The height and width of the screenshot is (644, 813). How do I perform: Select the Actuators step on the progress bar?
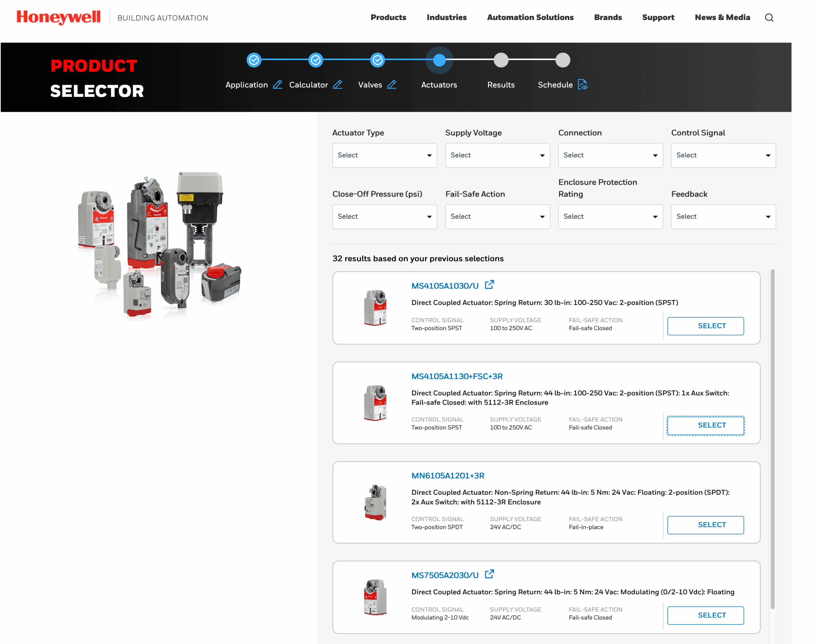(439, 60)
